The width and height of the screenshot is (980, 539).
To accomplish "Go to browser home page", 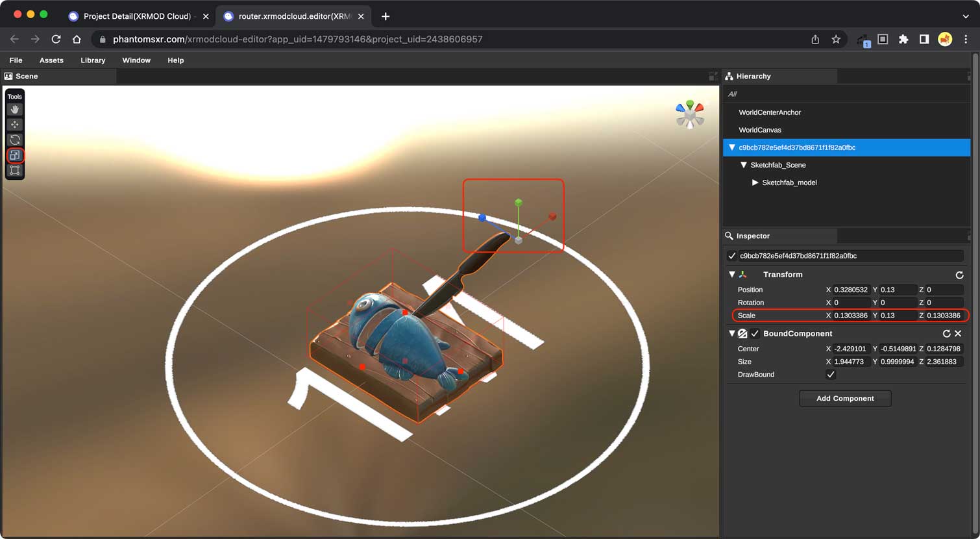I will point(77,39).
